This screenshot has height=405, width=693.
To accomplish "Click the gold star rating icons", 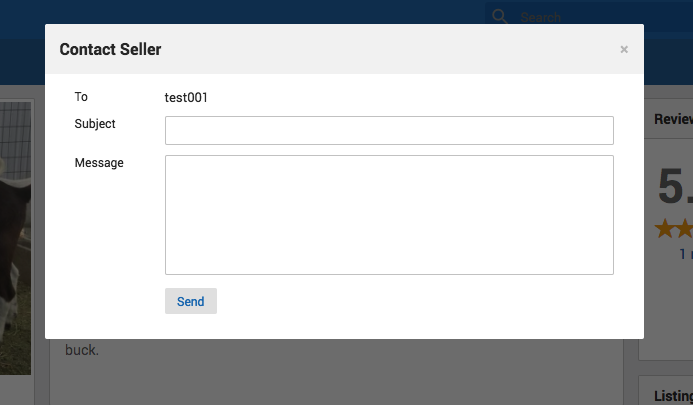I will 674,229.
